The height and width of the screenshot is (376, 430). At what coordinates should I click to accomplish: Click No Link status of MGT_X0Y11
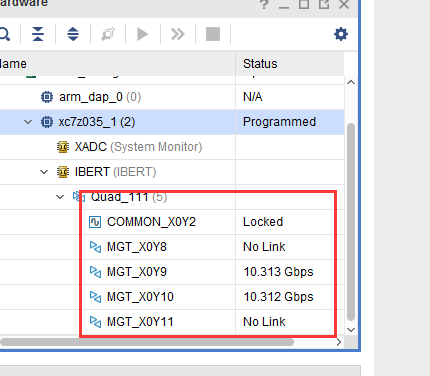(264, 322)
